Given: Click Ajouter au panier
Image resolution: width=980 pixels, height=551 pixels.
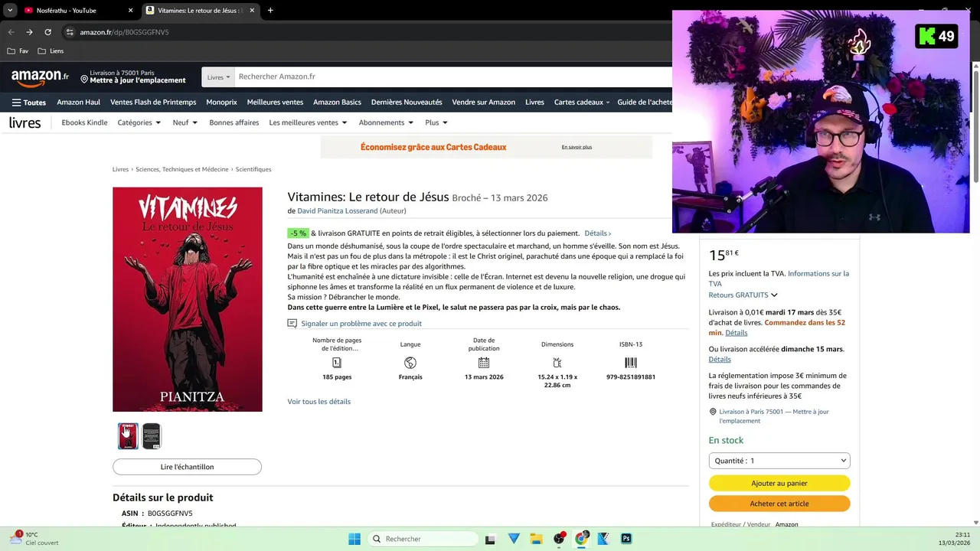Looking at the screenshot, I should click(x=779, y=484).
